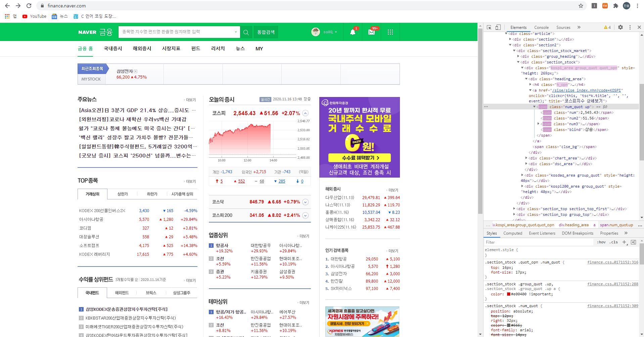
Task: Open finance.css link for .num_quot rule
Action: tap(613, 306)
